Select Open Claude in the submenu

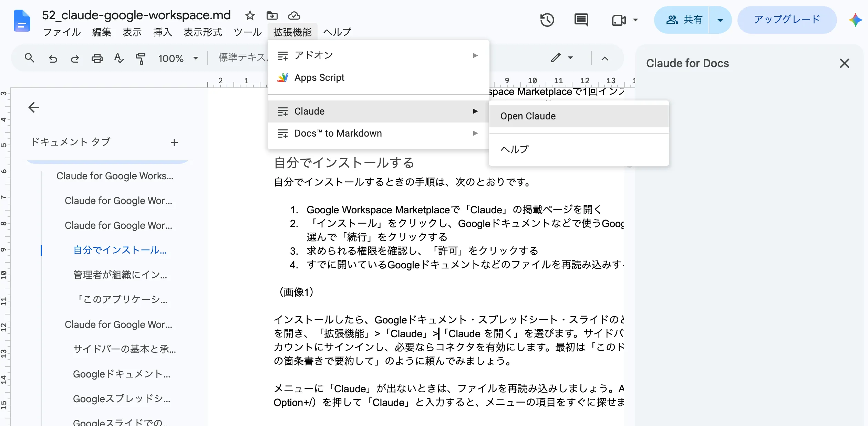(x=579, y=116)
